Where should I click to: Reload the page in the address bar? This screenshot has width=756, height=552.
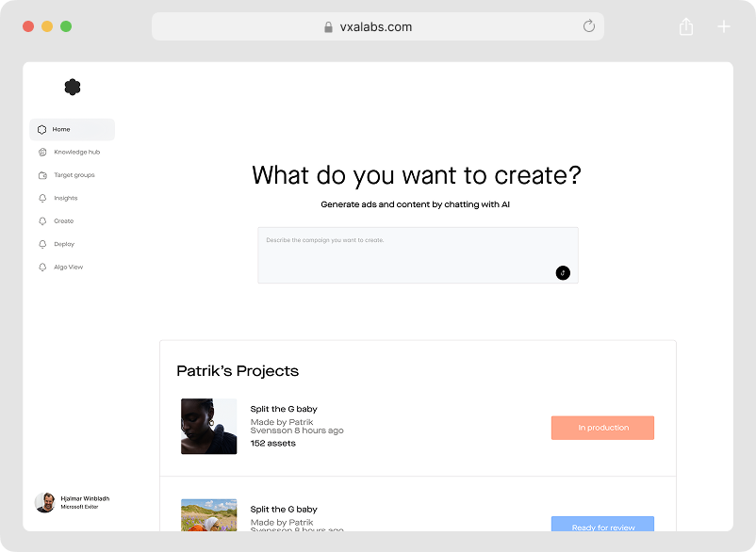pos(589,26)
